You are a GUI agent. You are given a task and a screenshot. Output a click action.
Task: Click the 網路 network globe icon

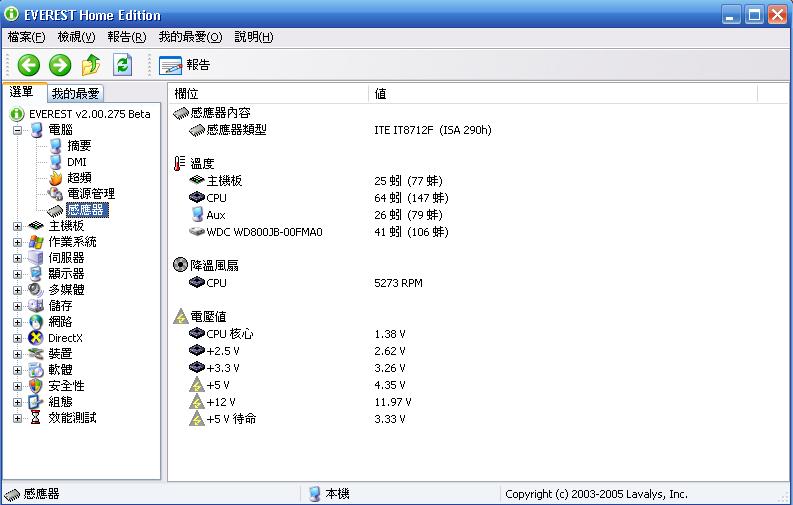tap(36, 322)
